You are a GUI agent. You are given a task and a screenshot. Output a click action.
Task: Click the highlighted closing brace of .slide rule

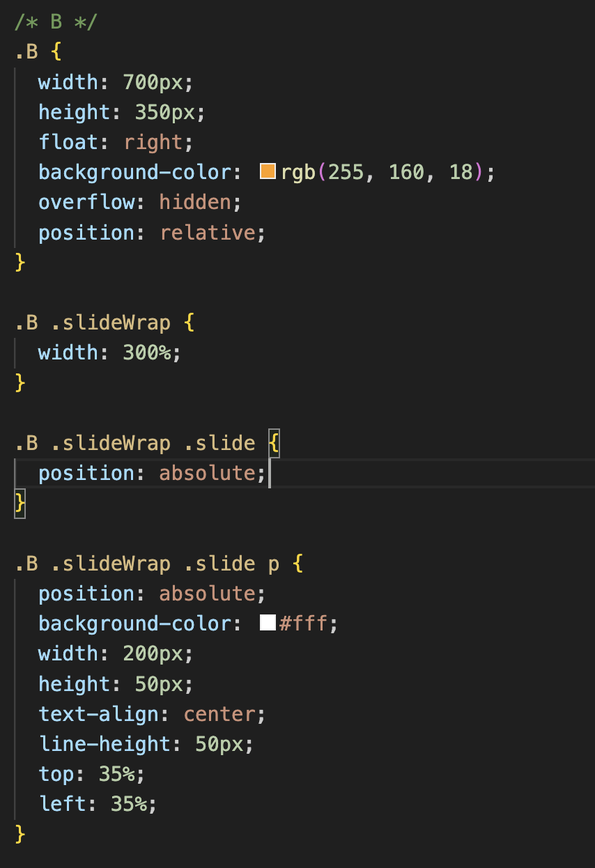tap(20, 503)
